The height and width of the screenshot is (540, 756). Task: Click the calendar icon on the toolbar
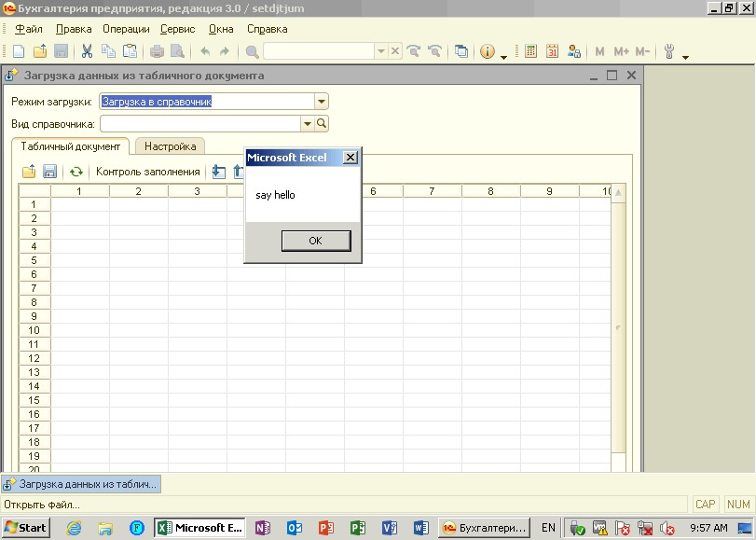(554, 52)
